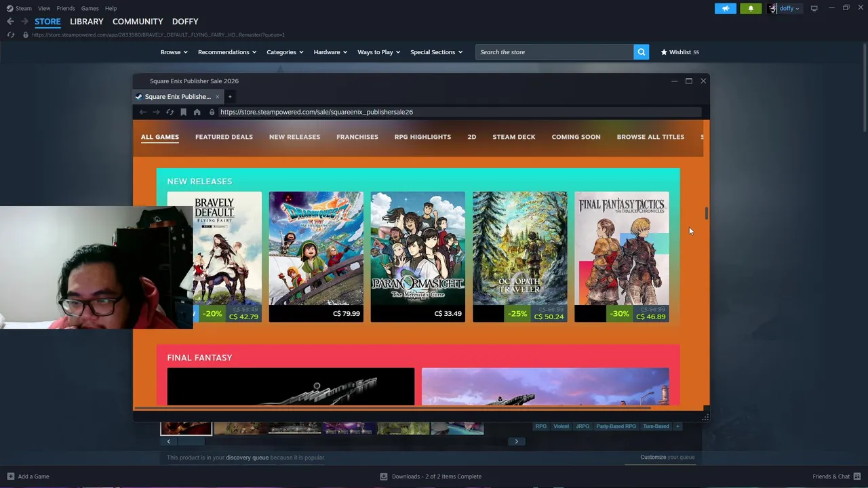Open the Friends menu
The image size is (868, 488).
(x=66, y=8)
